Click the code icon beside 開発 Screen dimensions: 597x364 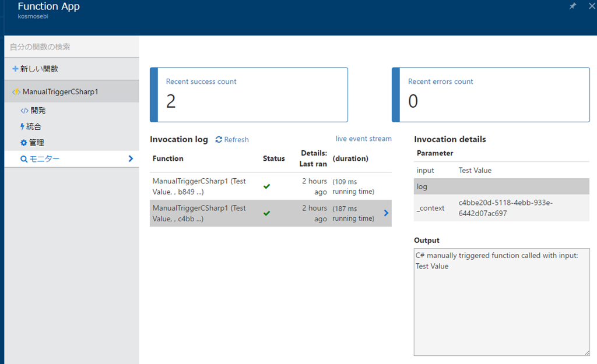(x=24, y=111)
